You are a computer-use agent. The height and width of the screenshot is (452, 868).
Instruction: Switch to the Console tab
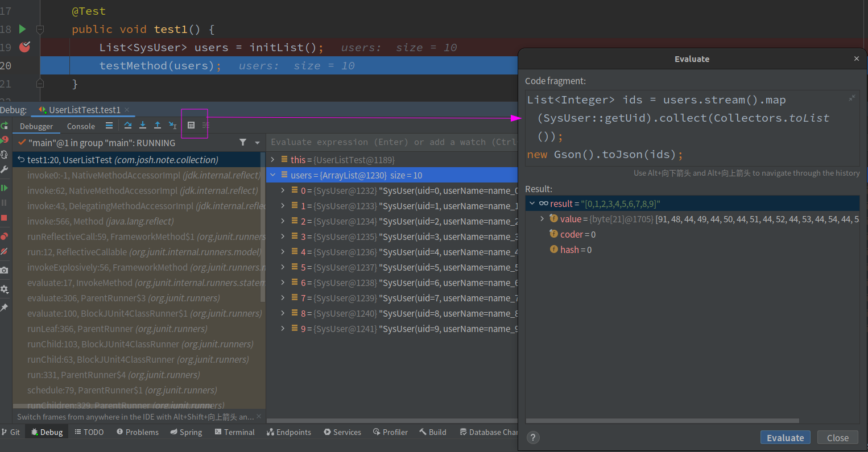click(81, 126)
